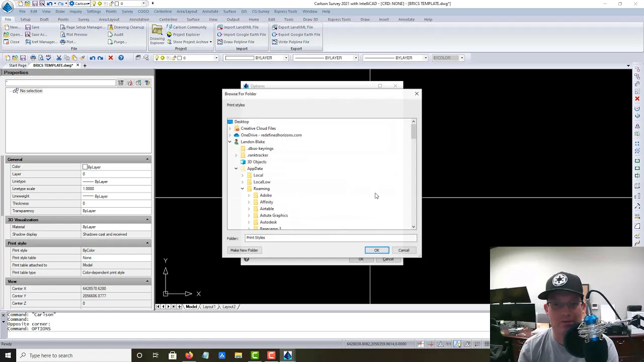The width and height of the screenshot is (644, 362).
Task: Collapse the General properties section
Action: tap(147, 159)
